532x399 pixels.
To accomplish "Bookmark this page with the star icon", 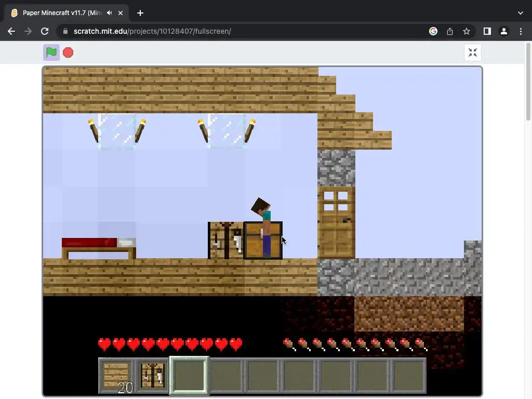I will (467, 31).
